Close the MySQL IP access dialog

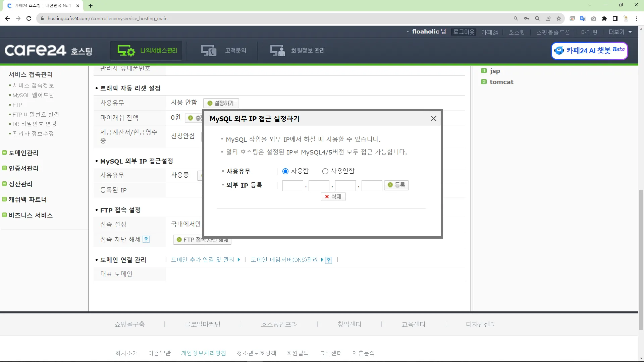point(433,119)
